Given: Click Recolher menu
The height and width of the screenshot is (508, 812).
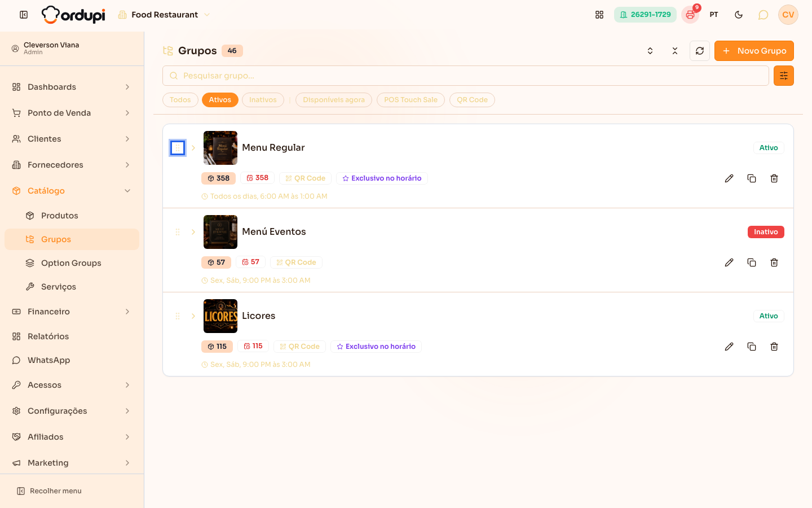Looking at the screenshot, I should tap(49, 491).
